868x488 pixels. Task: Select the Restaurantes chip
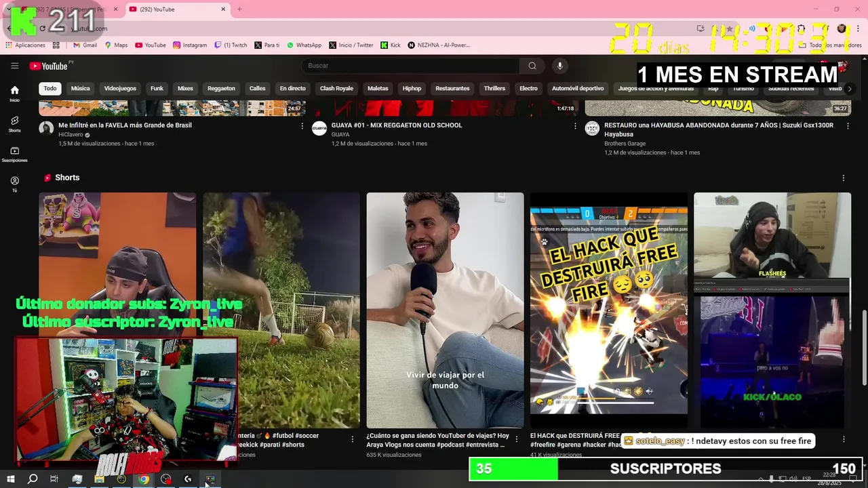tap(452, 88)
